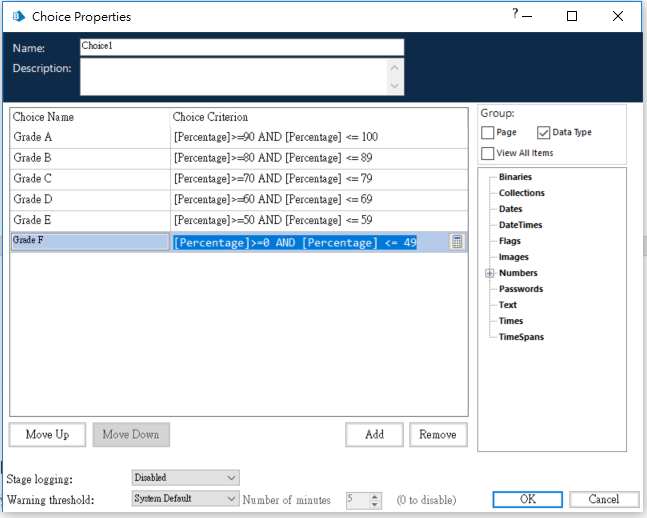Open the Stage logging dropdown
Viewport: 647px width, 518px height.
tap(186, 478)
